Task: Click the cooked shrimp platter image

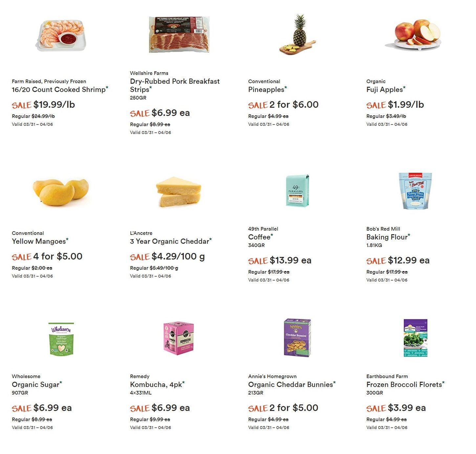Action: point(61,35)
